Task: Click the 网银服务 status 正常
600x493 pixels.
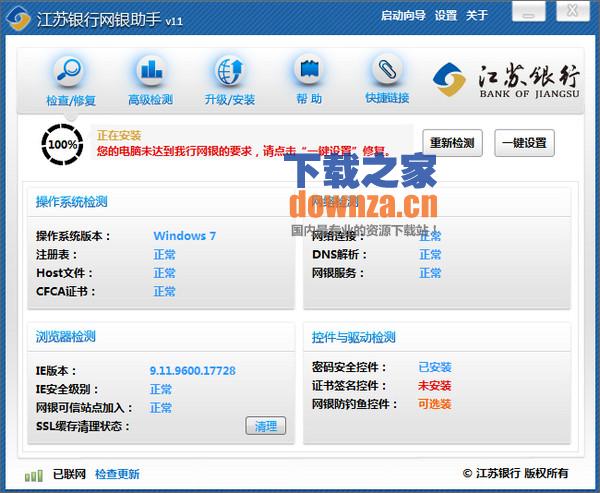Action: [x=430, y=273]
